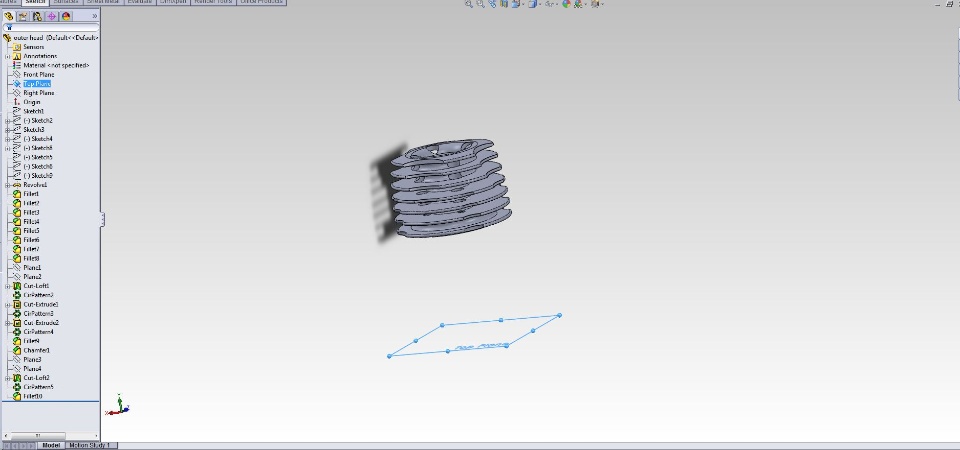Click the feature tree horizontal scrollbar

51,436
